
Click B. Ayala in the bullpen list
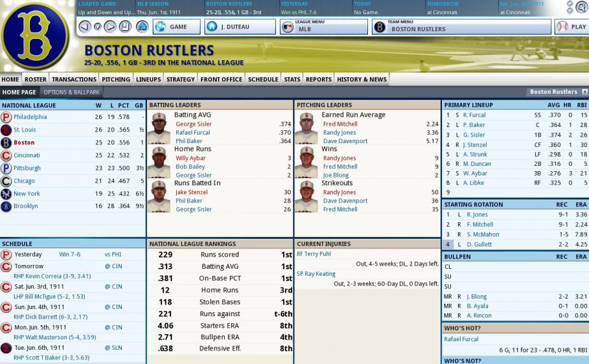(x=478, y=306)
